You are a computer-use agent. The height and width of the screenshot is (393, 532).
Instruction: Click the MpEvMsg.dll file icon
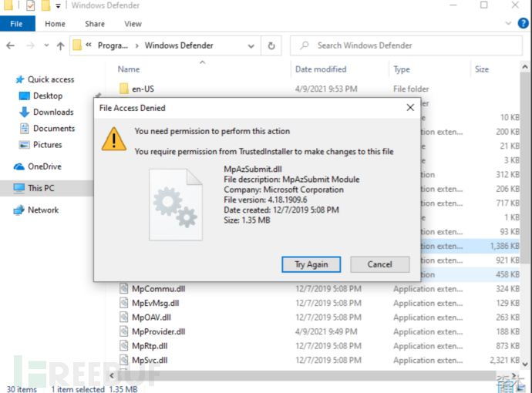tap(124, 303)
